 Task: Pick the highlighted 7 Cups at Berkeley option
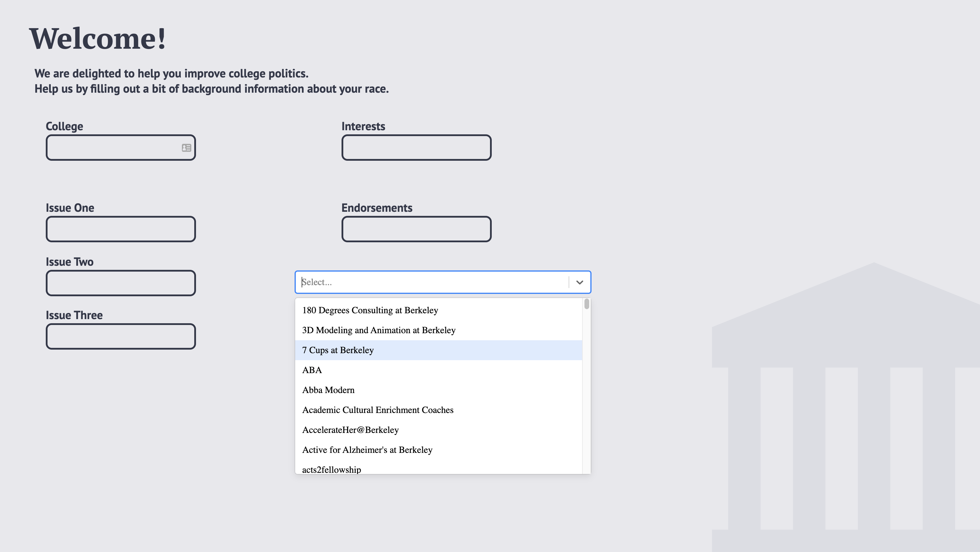[x=338, y=350]
